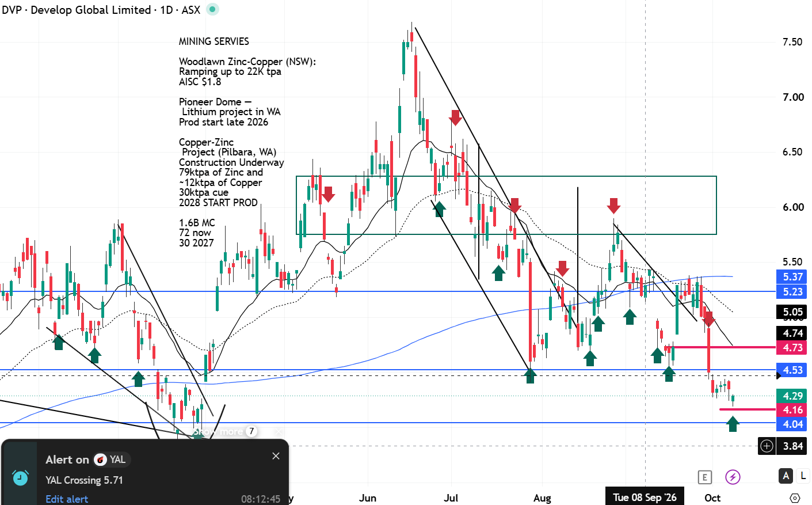Toggle the log scale L button

pyautogui.click(x=803, y=476)
